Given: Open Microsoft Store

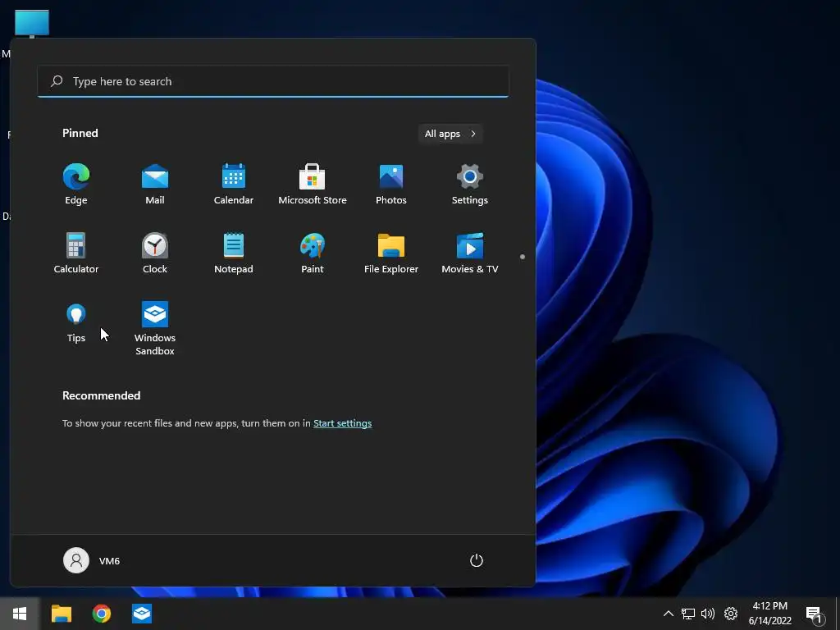Looking at the screenshot, I should (x=313, y=185).
